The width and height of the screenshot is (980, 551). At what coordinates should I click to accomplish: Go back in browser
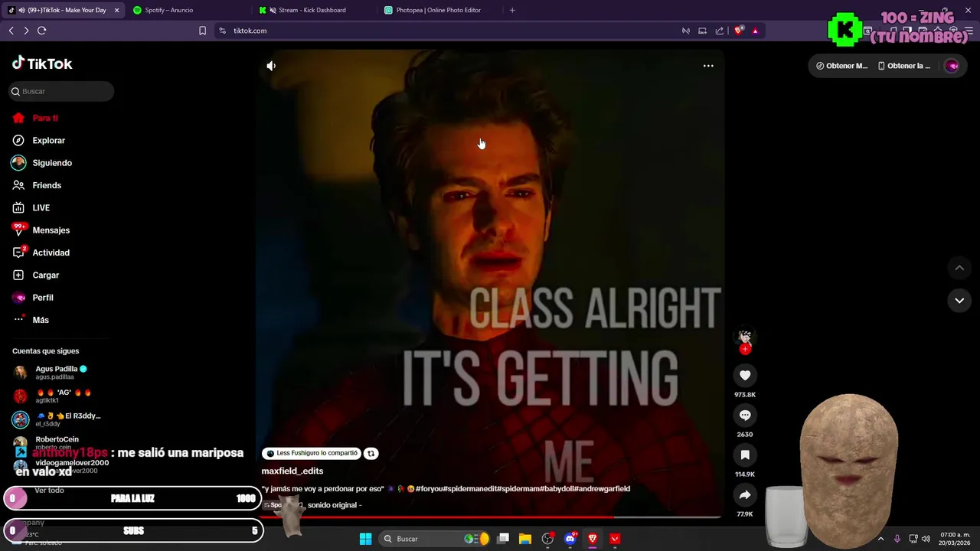coord(11,31)
